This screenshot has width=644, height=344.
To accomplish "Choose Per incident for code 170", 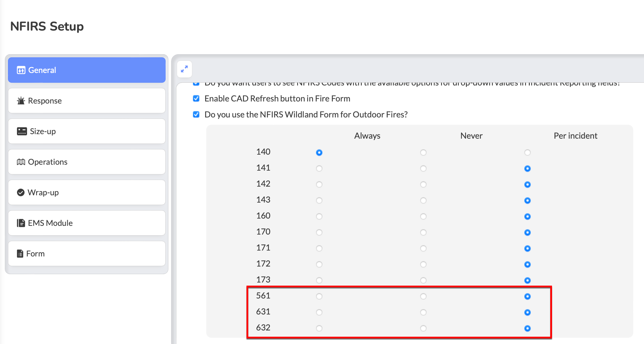I will [x=527, y=232].
